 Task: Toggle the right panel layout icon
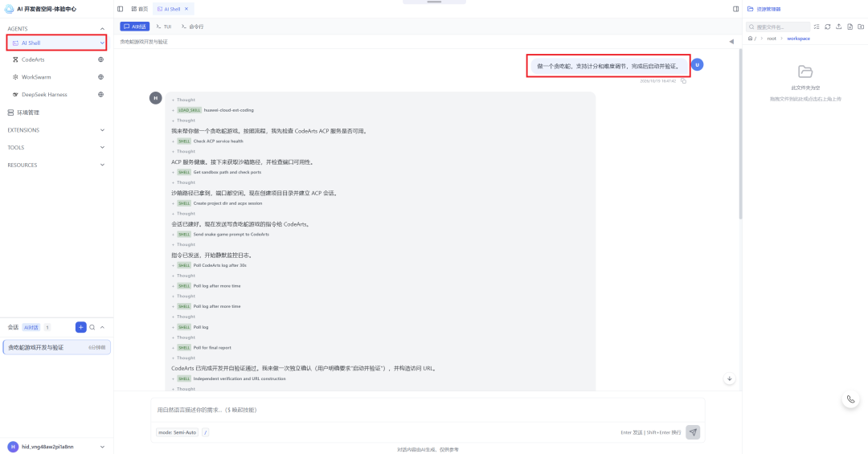735,9
